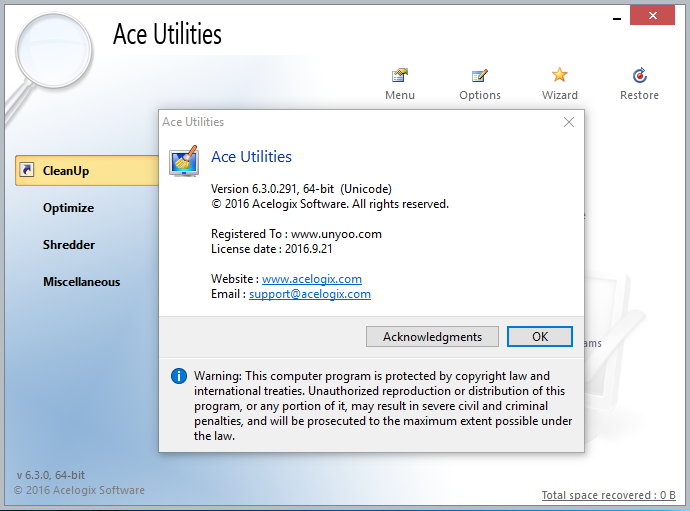690x511 pixels.
Task: Go to the Miscellaneous section
Action: (81, 282)
